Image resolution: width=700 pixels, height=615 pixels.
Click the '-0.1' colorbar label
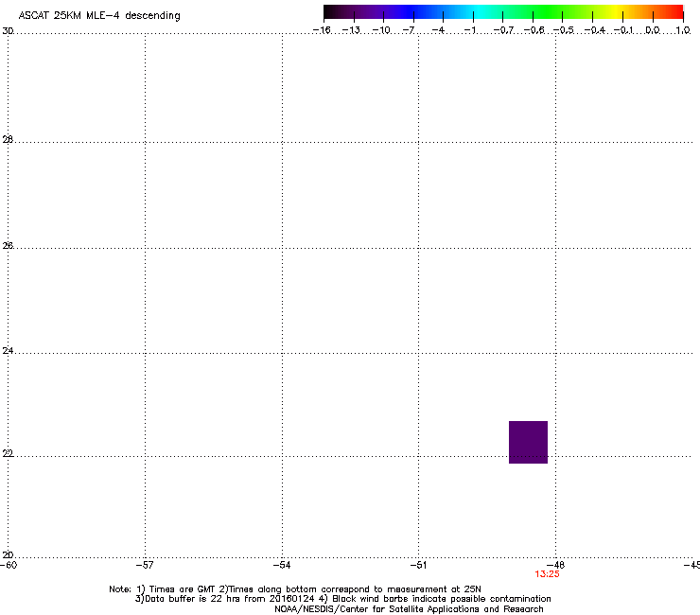pos(623,30)
